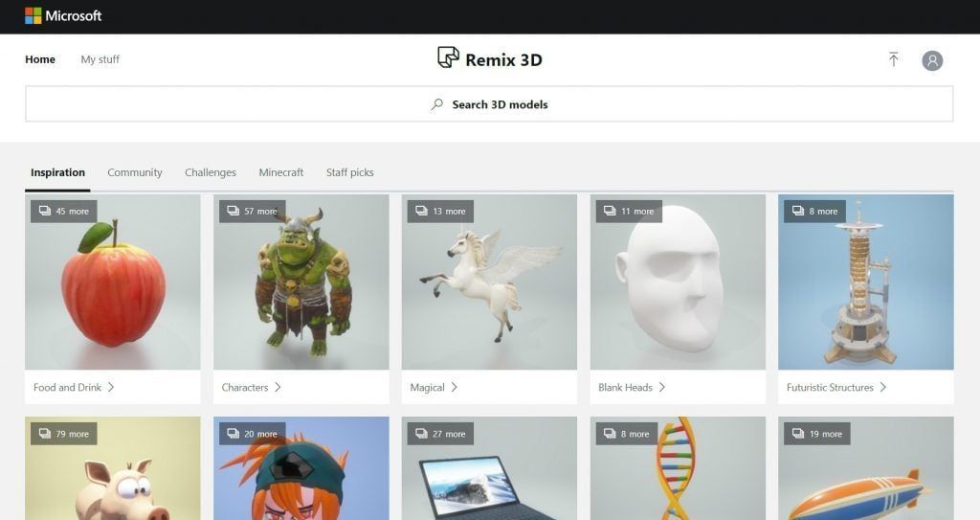Viewport: 980px width, 520px height.
Task: Click the 8 more badge on Futuristic Structures
Action: pyautogui.click(x=816, y=211)
